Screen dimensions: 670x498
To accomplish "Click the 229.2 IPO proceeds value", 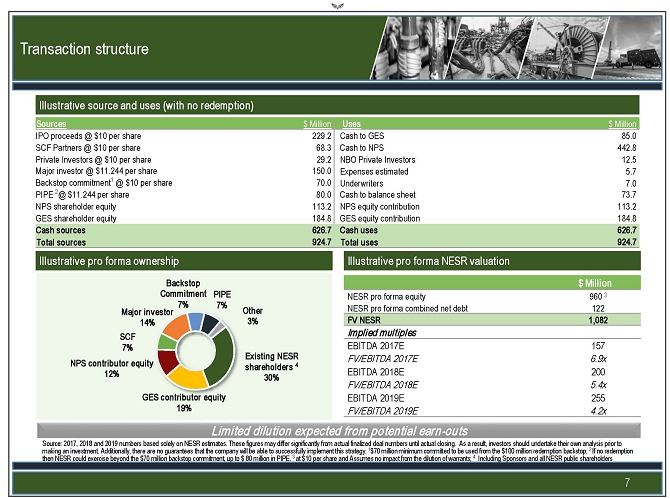I will [321, 136].
